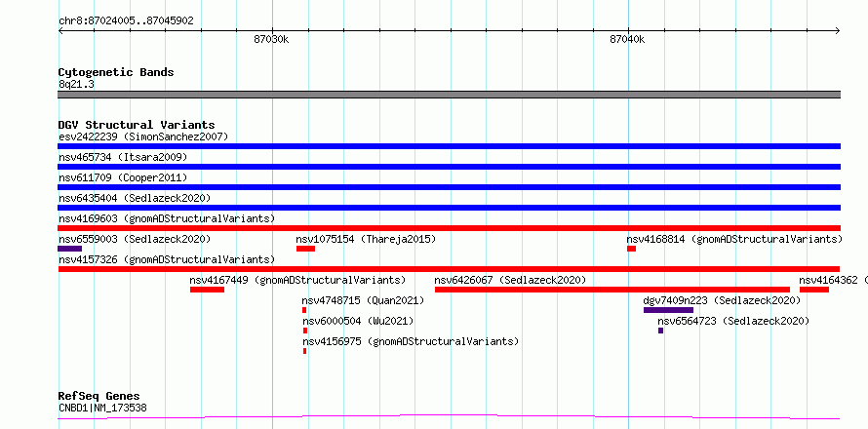Click the right arrowhead of the ruler

click(x=838, y=31)
